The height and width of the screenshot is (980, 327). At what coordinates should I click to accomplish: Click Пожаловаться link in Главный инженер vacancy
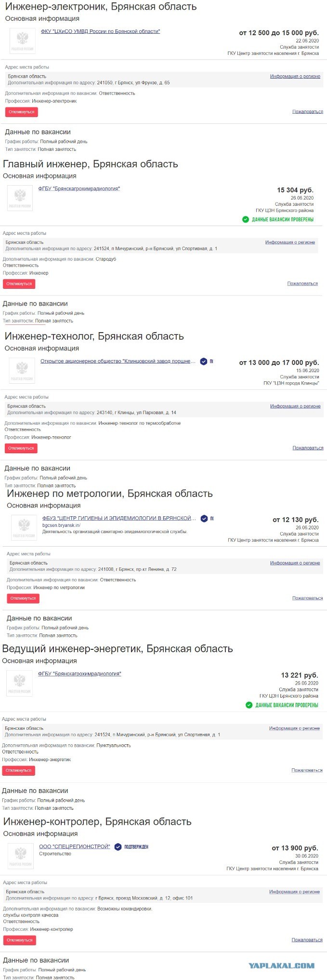302,283
